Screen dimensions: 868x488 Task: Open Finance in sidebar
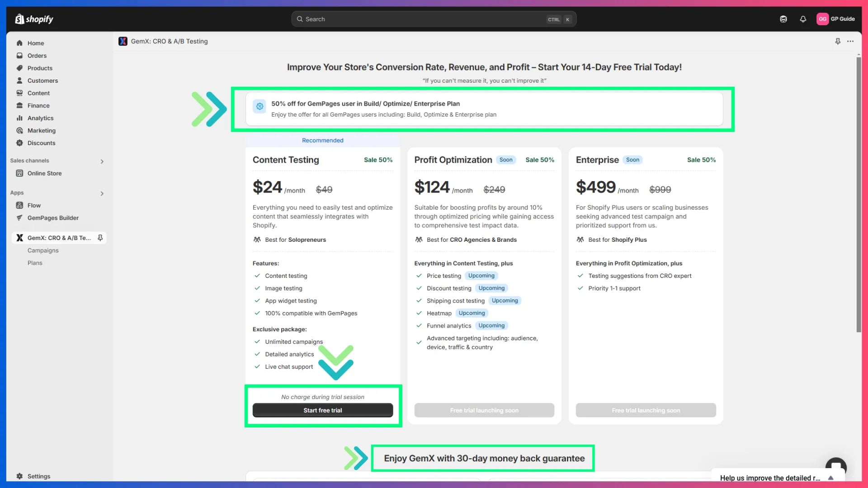38,105
